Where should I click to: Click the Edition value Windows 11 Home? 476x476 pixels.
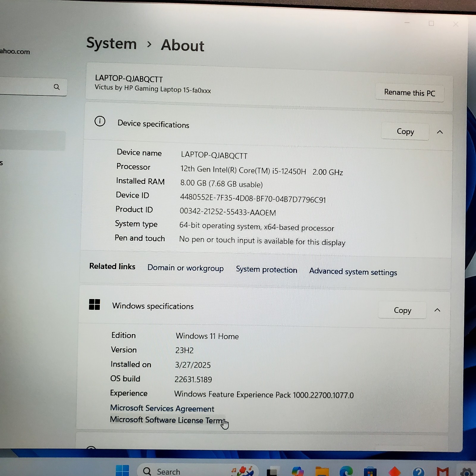point(207,336)
